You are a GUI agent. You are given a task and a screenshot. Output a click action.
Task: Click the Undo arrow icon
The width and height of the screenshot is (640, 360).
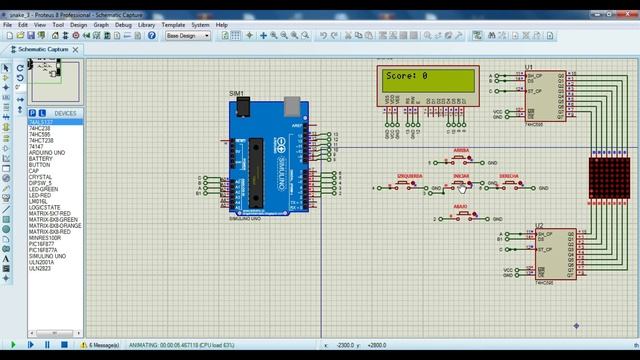[323, 36]
